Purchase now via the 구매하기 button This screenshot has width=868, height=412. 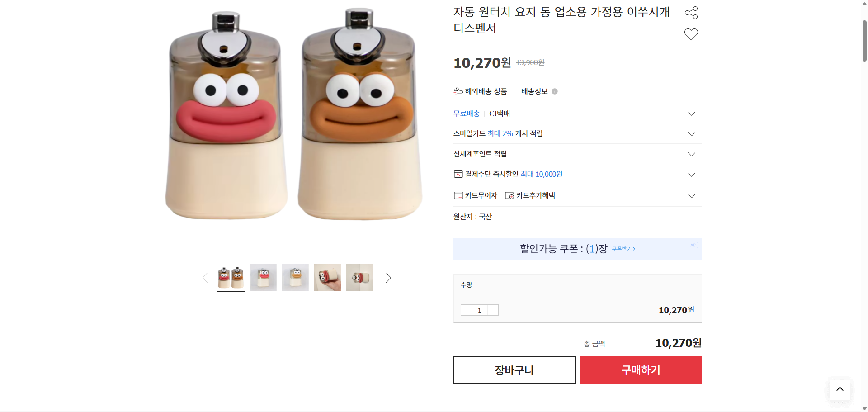pos(640,369)
